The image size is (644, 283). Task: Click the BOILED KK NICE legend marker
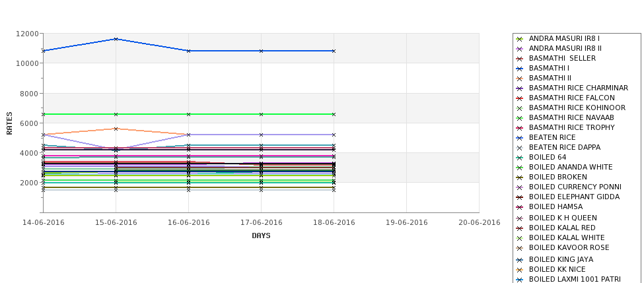coord(520,270)
